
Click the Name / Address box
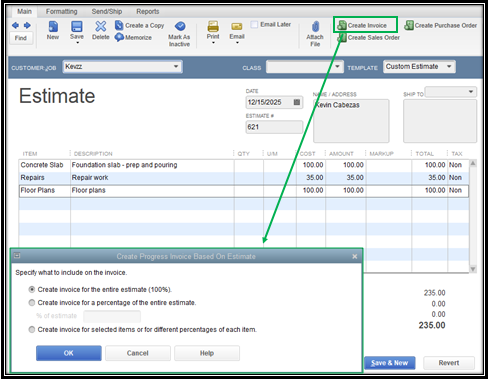(x=351, y=121)
